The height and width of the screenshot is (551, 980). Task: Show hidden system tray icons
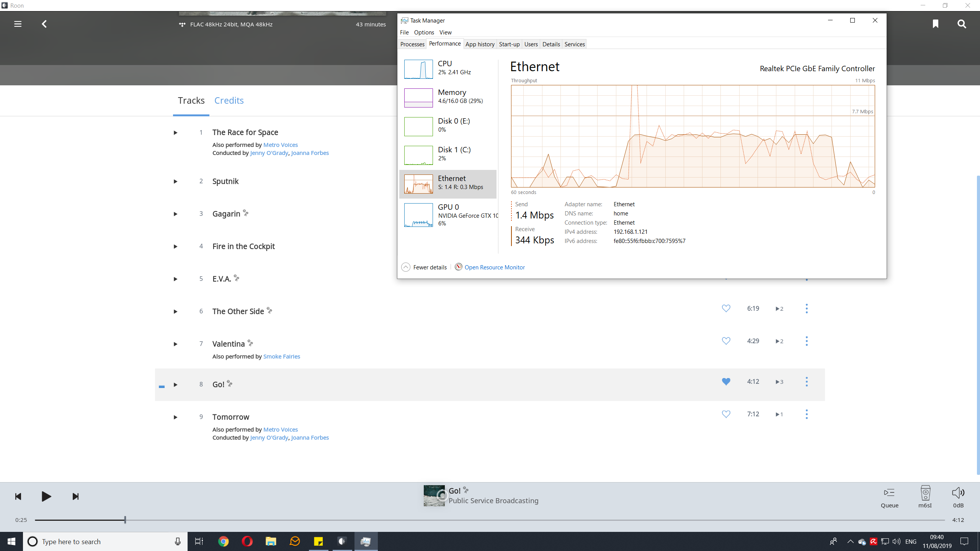coord(850,541)
